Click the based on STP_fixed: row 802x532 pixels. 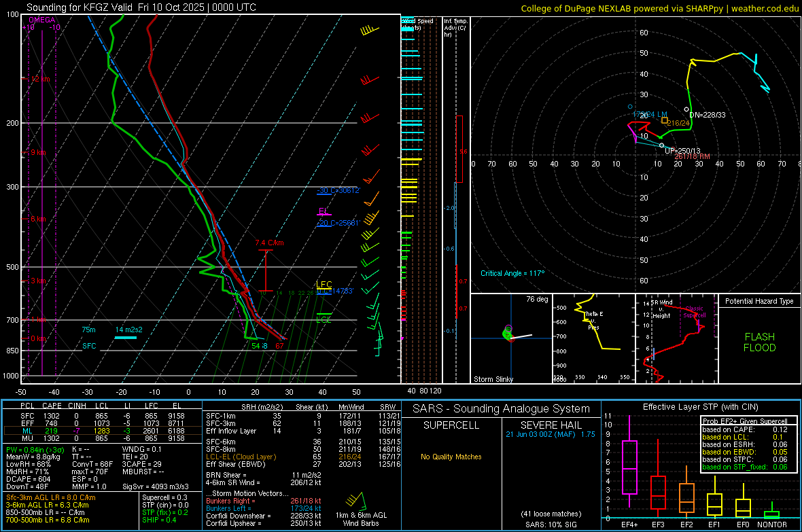tap(745, 467)
